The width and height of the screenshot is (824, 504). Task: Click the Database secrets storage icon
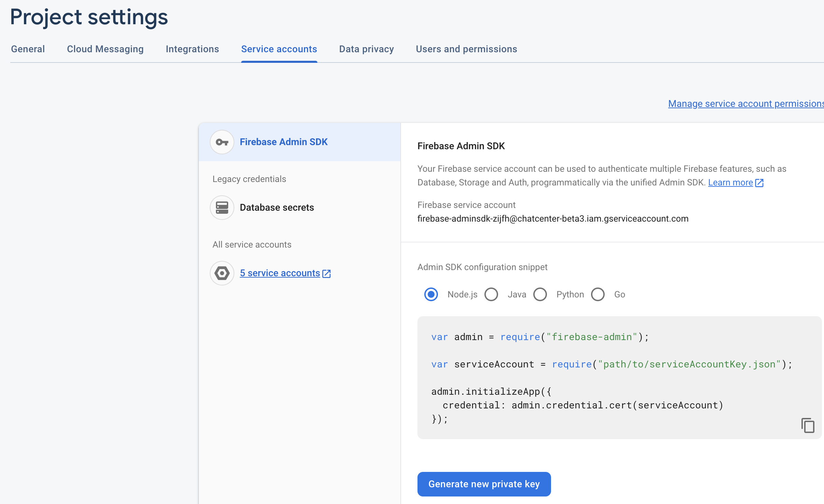click(x=222, y=208)
